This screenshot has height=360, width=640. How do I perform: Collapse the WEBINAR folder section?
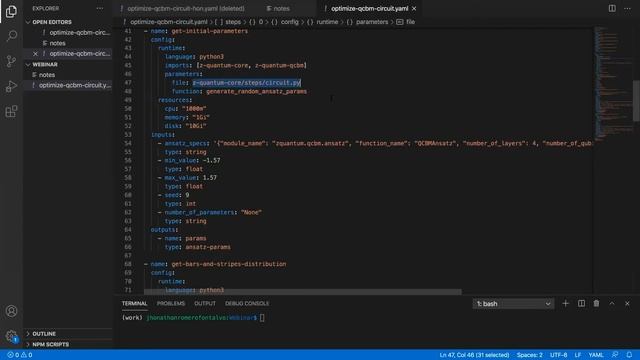coord(45,64)
